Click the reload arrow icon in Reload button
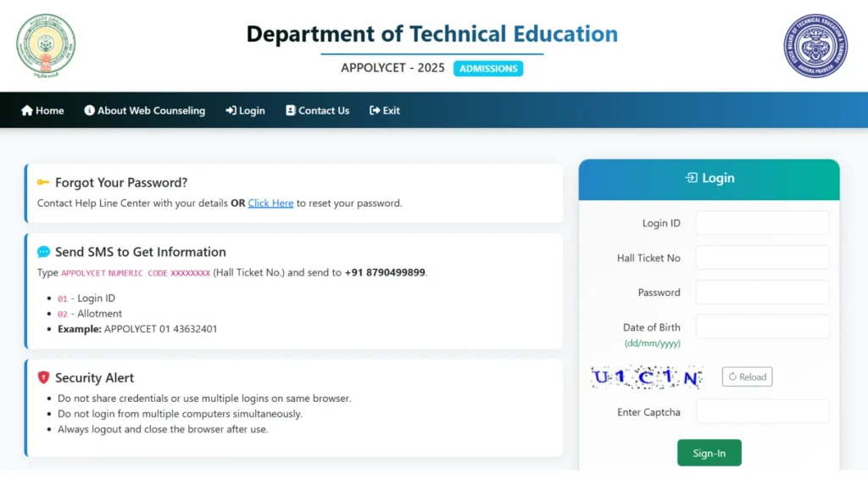The width and height of the screenshot is (868, 480). tap(732, 377)
